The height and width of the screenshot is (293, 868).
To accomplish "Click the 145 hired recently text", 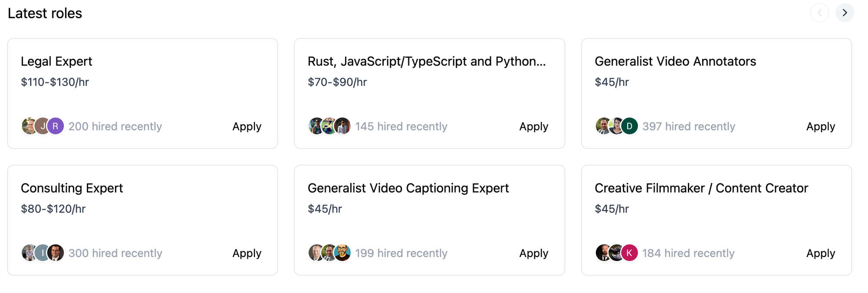I will [401, 127].
